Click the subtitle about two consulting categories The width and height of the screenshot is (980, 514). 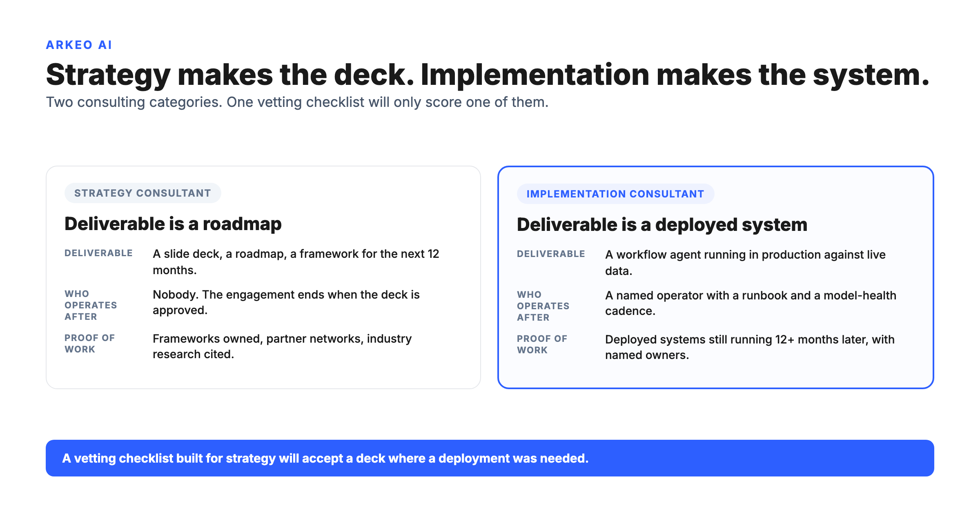point(297,102)
